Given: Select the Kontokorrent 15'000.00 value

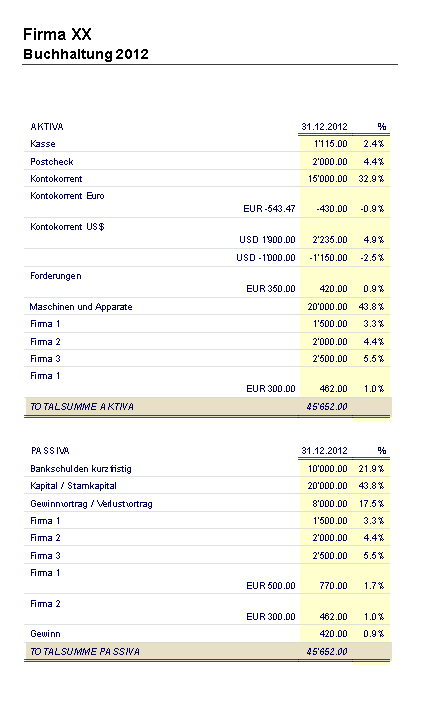Looking at the screenshot, I should point(328,179).
